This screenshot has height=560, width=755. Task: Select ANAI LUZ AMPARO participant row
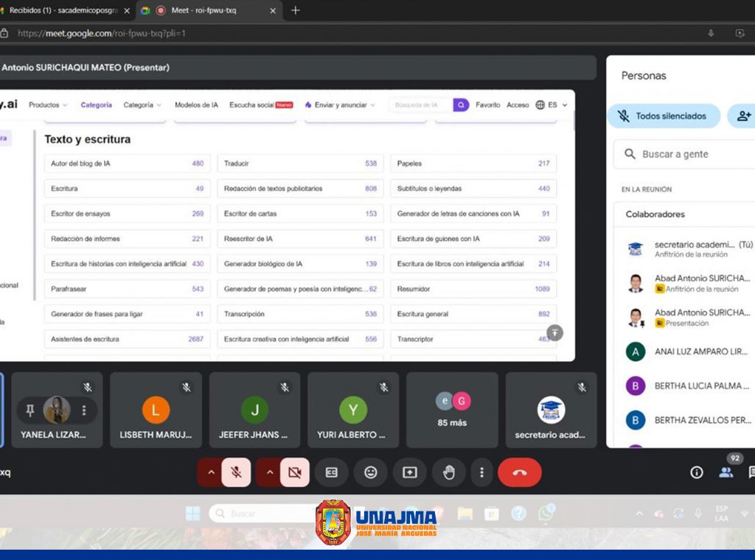pyautogui.click(x=688, y=351)
